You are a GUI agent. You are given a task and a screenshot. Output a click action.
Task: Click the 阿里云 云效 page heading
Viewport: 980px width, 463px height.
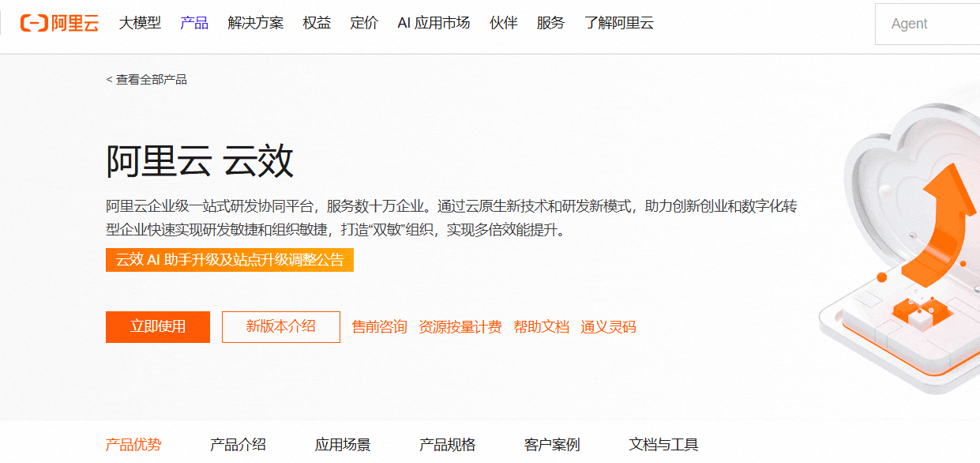[200, 162]
